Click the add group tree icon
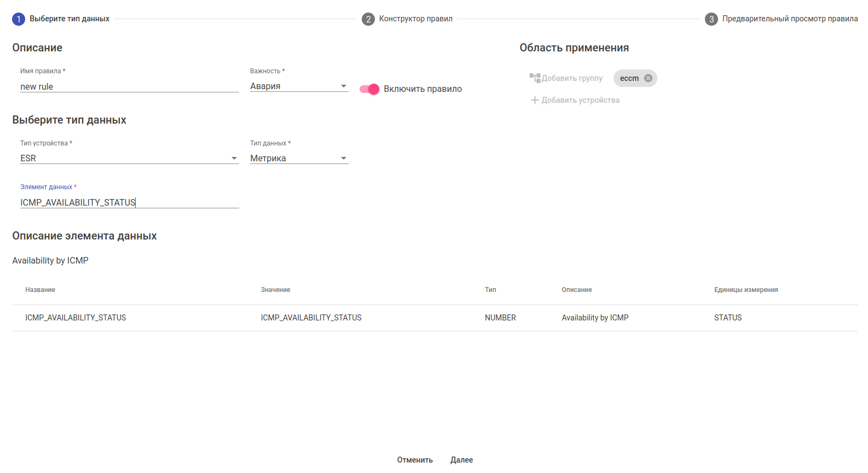868x473 pixels. (x=535, y=78)
